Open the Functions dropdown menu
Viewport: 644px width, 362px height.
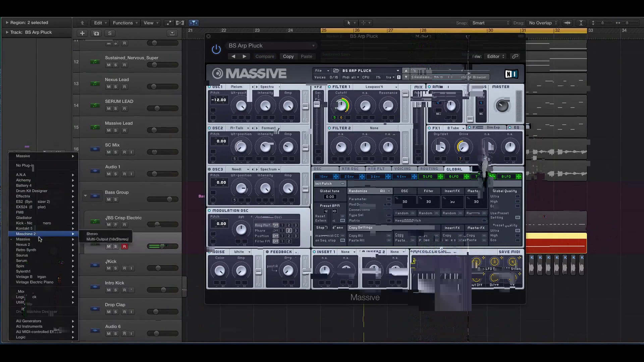[x=125, y=23]
